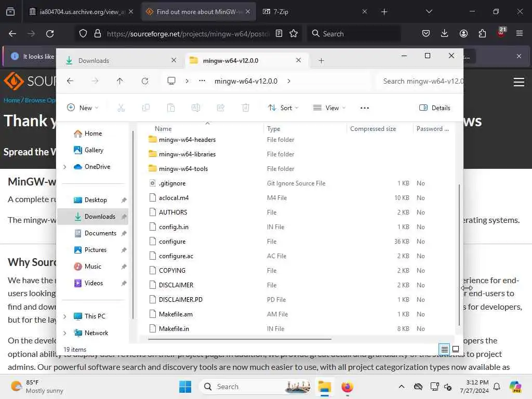Select the Find out more about MinGW tab
Screen dimensions: 532x399
tap(198, 11)
